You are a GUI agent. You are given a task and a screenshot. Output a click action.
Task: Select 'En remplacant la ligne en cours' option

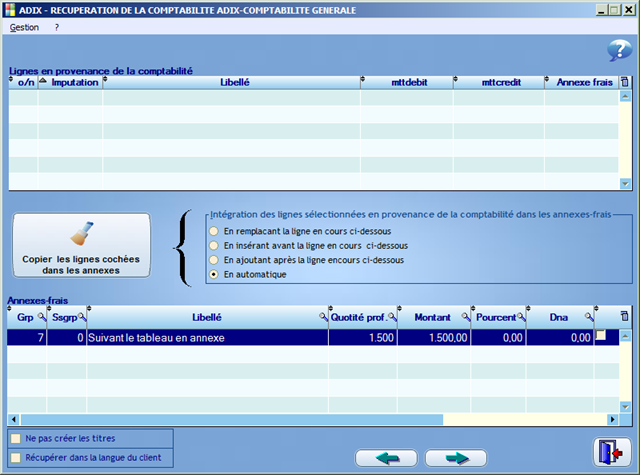click(214, 231)
